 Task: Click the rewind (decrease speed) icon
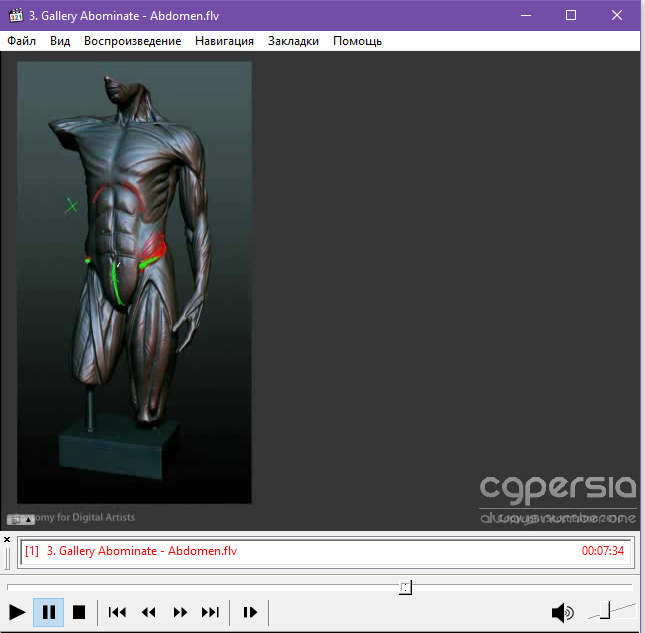tap(149, 612)
